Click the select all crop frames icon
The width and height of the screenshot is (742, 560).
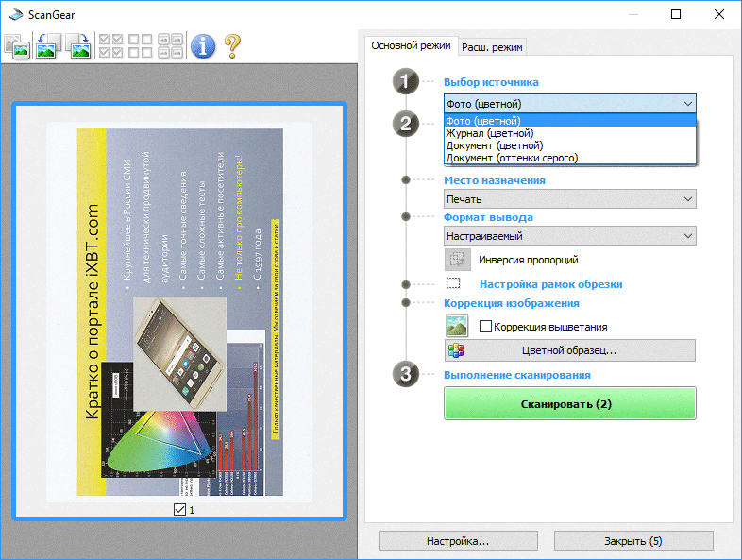coord(170,46)
